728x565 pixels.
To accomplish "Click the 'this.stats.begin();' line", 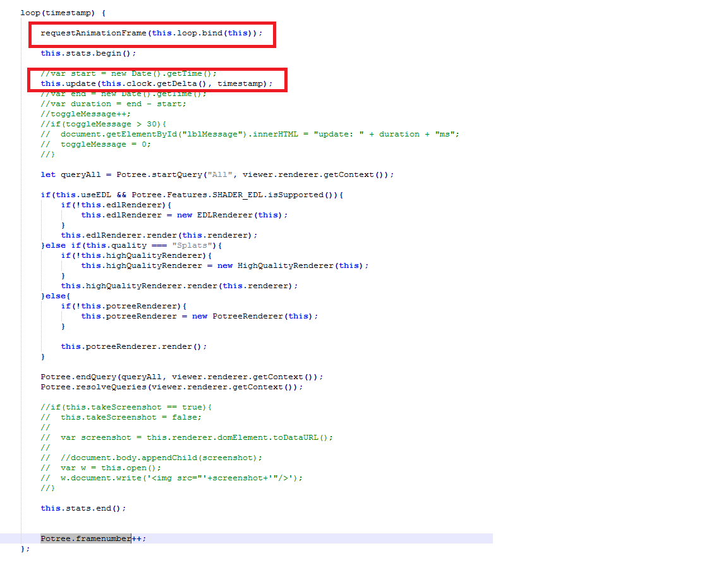I will (x=88, y=53).
